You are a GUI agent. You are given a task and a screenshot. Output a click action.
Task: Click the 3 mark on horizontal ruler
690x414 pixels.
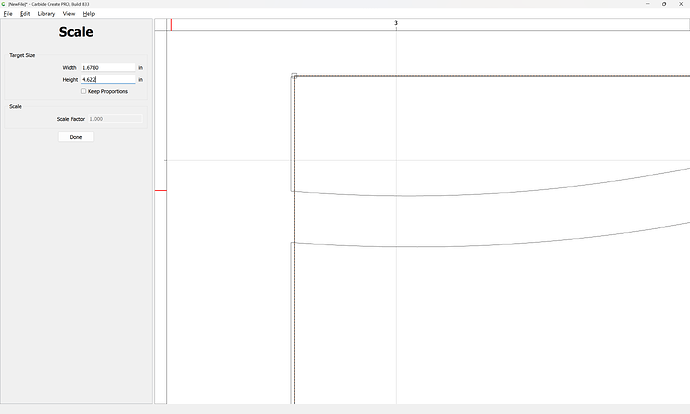point(396,23)
